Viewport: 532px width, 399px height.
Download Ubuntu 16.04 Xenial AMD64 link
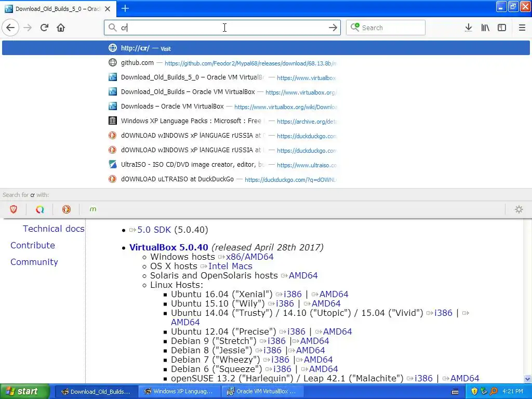pos(334,294)
